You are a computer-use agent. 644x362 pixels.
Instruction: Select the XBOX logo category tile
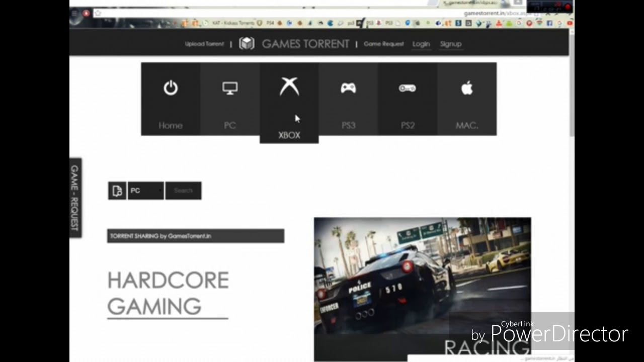point(289,103)
